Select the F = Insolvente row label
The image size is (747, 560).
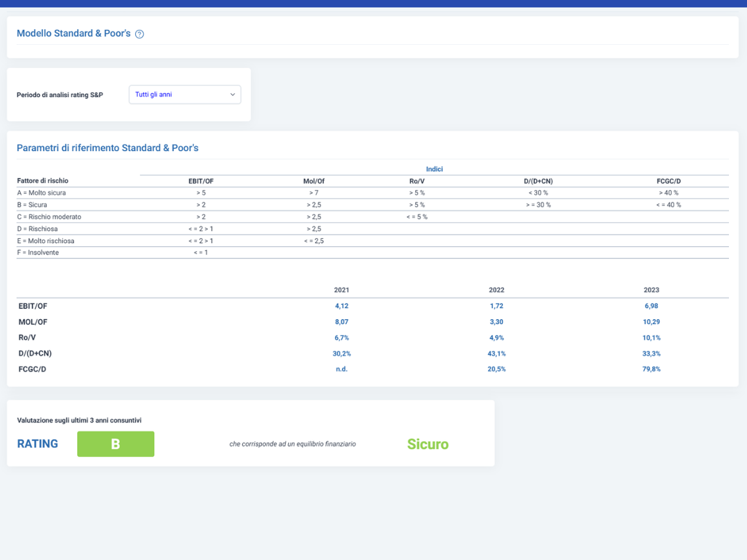tap(38, 253)
